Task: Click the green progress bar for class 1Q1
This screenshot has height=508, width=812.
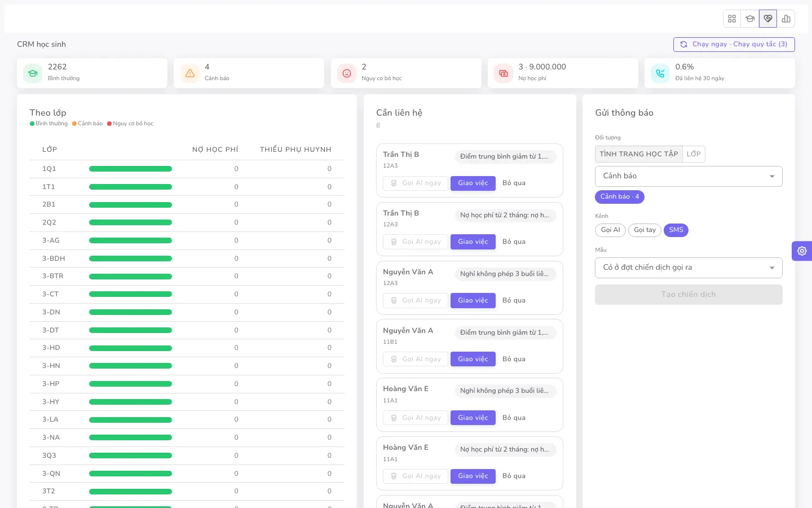Action: click(x=130, y=169)
